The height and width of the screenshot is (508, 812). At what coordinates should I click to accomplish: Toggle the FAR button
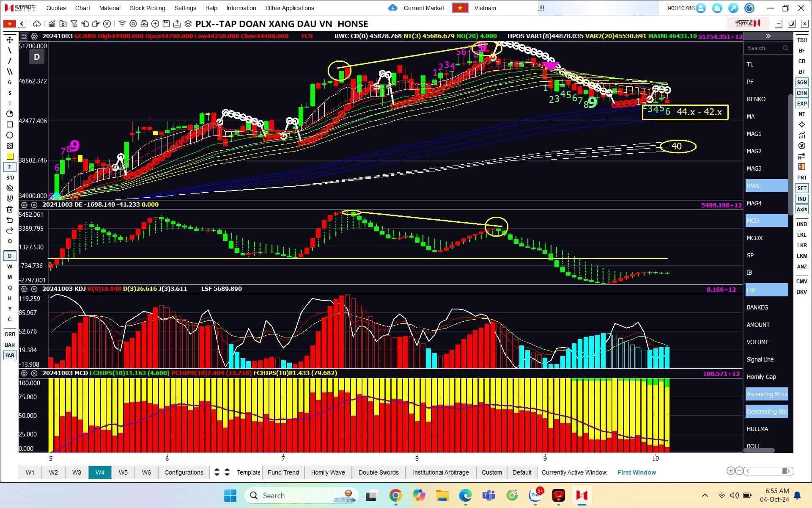[x=10, y=355]
